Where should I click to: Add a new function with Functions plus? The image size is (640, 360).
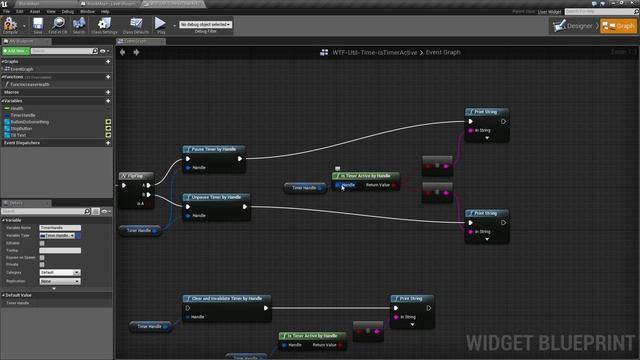coord(108,77)
